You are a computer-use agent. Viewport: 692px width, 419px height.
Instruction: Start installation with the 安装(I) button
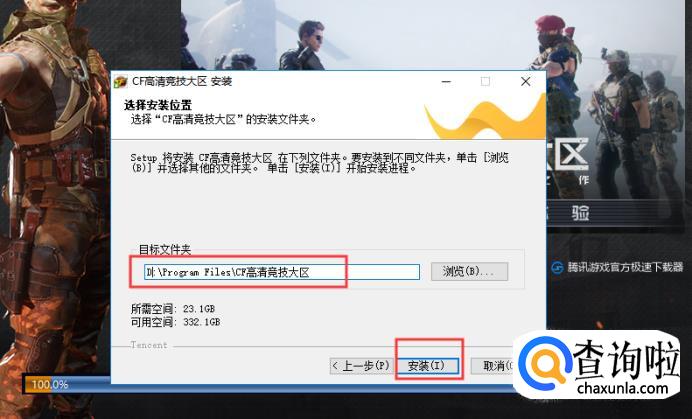[x=427, y=366]
